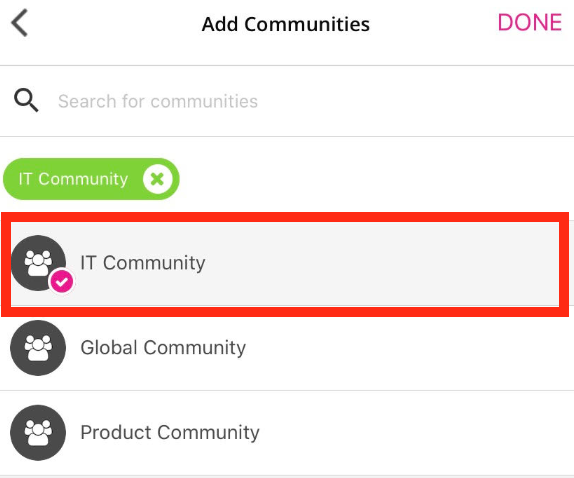Click the magnifying glass search icon

26,100
